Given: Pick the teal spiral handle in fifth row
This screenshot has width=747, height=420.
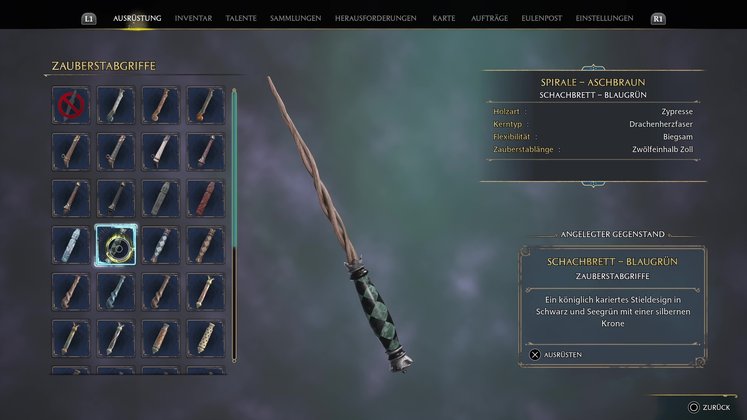Looking at the screenshot, I should [116, 292].
